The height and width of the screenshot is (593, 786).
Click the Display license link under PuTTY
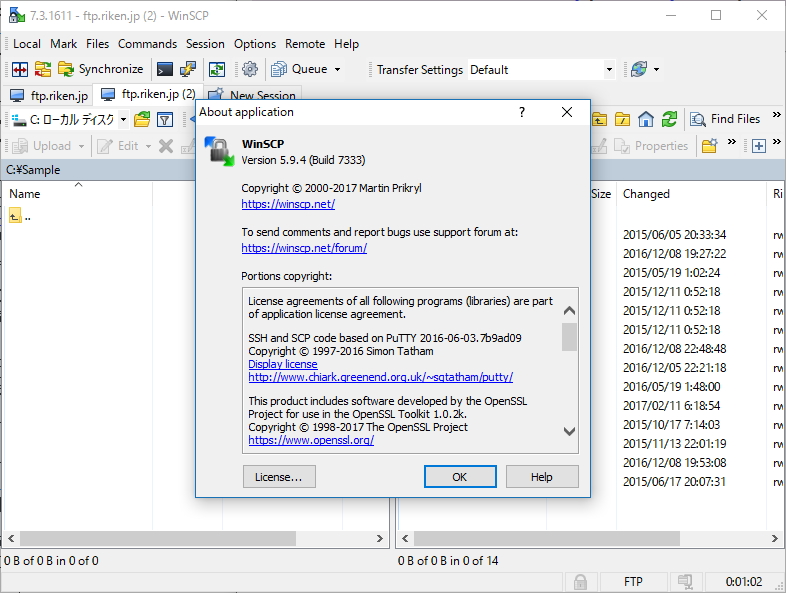[283, 364]
